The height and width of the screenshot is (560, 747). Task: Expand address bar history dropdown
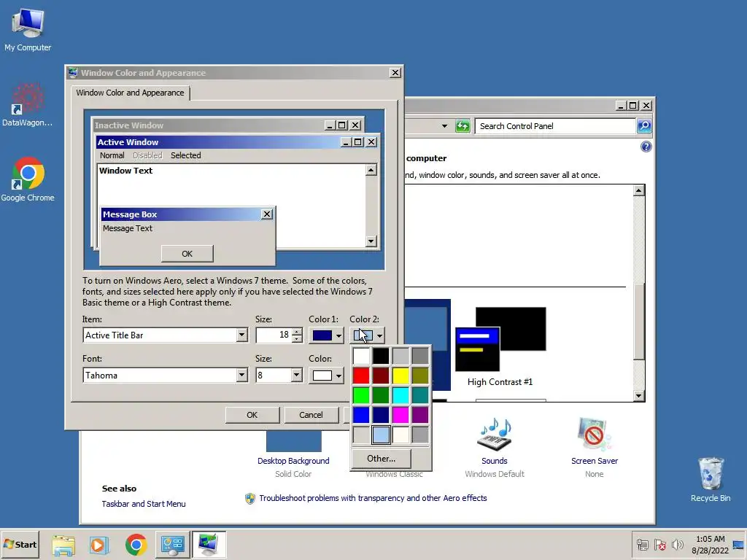(444, 126)
